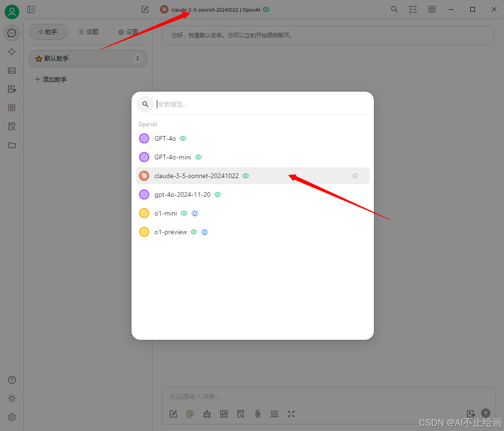This screenshot has height=431, width=504.
Task: Open the translate icon in the sidebar
Action: [12, 89]
